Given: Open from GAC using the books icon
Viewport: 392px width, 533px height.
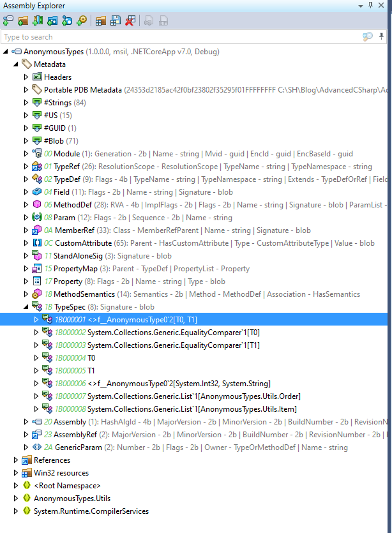Looking at the screenshot, I should (38, 20).
